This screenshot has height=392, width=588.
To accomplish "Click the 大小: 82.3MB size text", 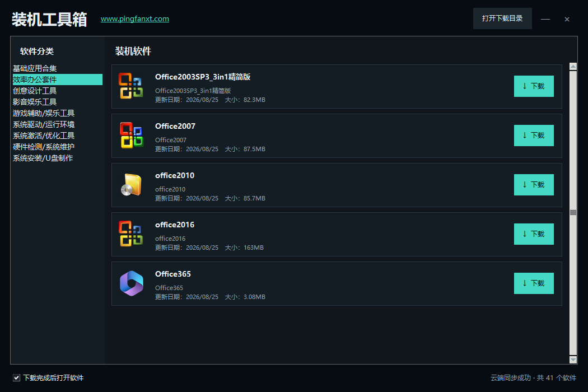I will pos(245,100).
